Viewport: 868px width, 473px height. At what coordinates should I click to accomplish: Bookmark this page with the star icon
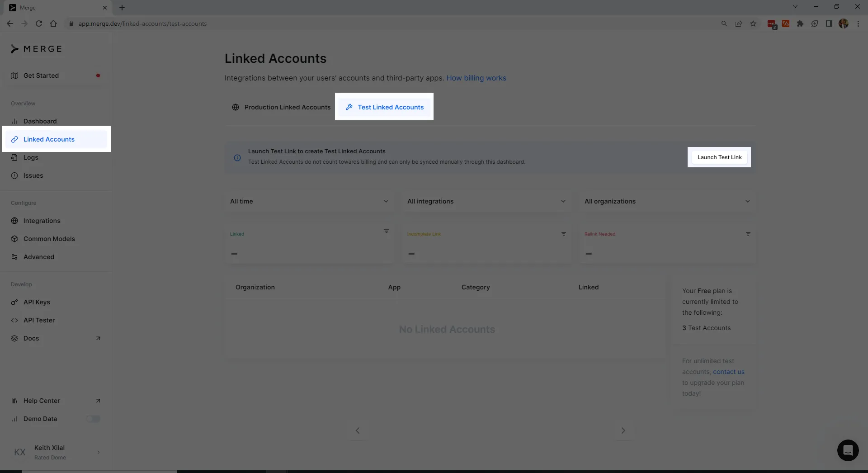753,24
